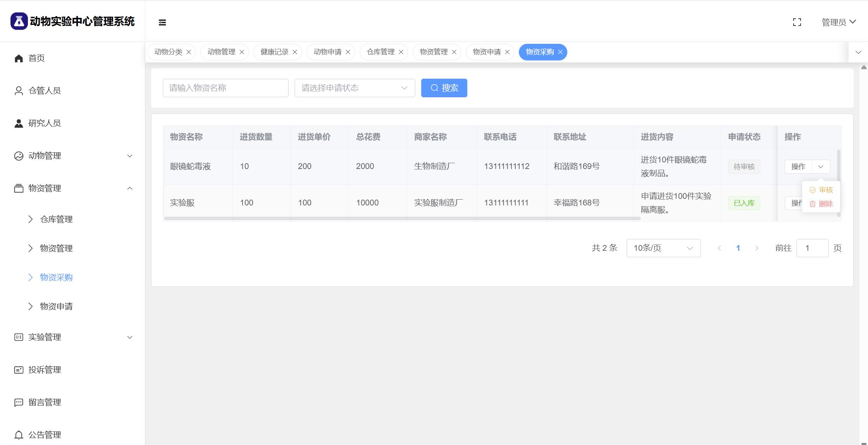Click the 投诉管理 sidebar icon
This screenshot has width=868, height=445.
point(19,370)
